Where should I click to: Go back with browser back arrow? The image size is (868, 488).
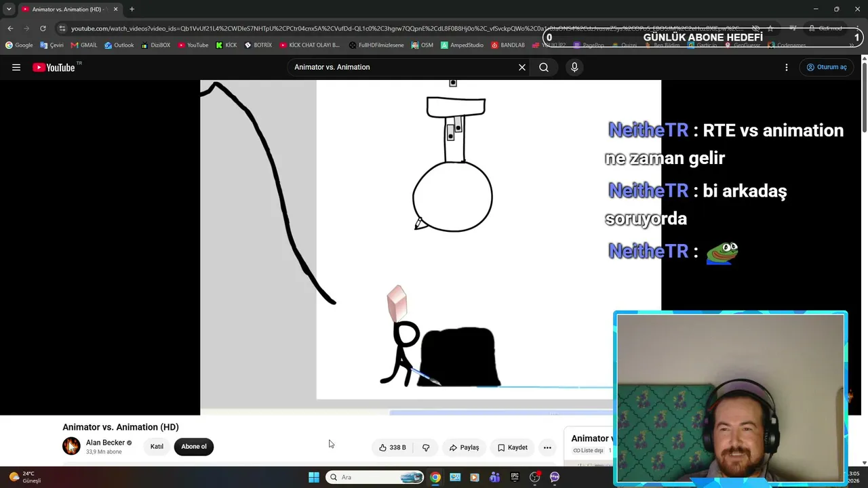point(10,28)
